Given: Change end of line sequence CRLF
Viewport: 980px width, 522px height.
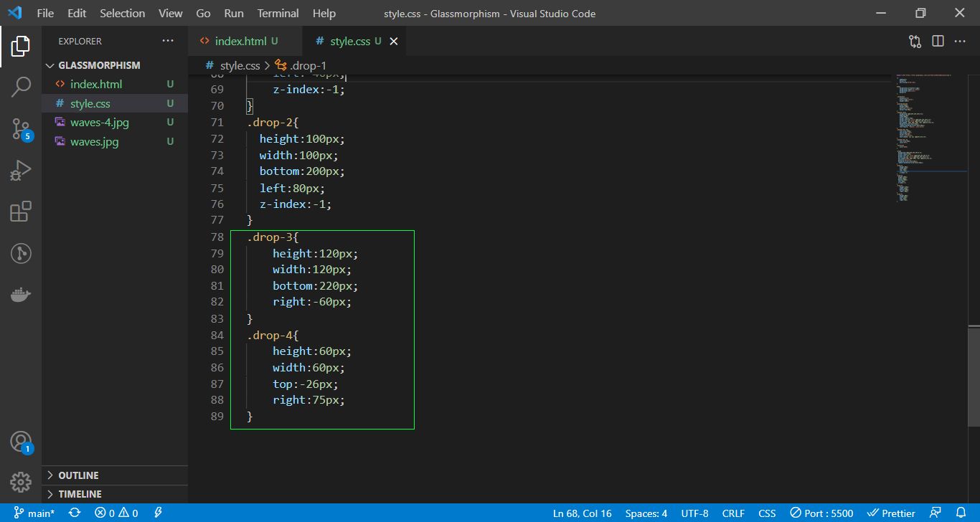Looking at the screenshot, I should [733, 513].
